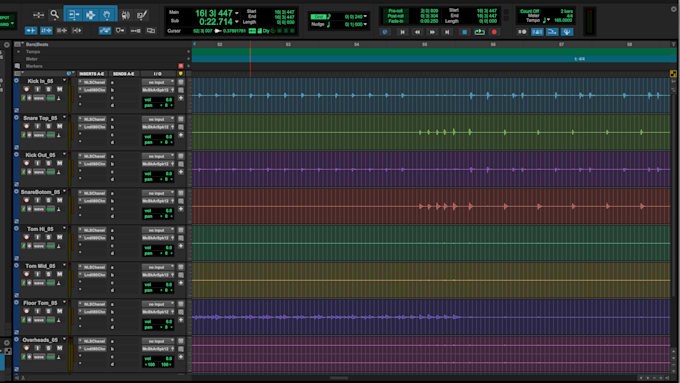Viewport: 680px width, 383px height.
Task: Click the red Record transport button
Action: click(494, 32)
